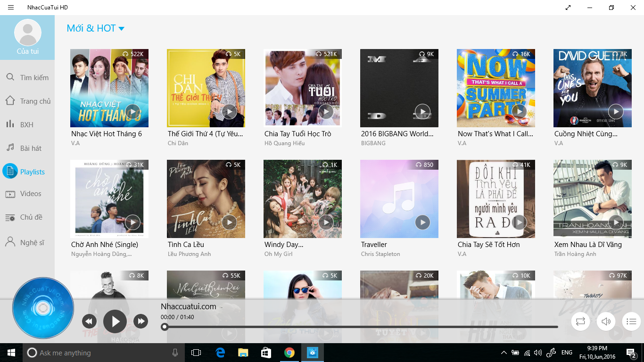Play Chờ Anh Nhé single
644x362 pixels.
(133, 222)
